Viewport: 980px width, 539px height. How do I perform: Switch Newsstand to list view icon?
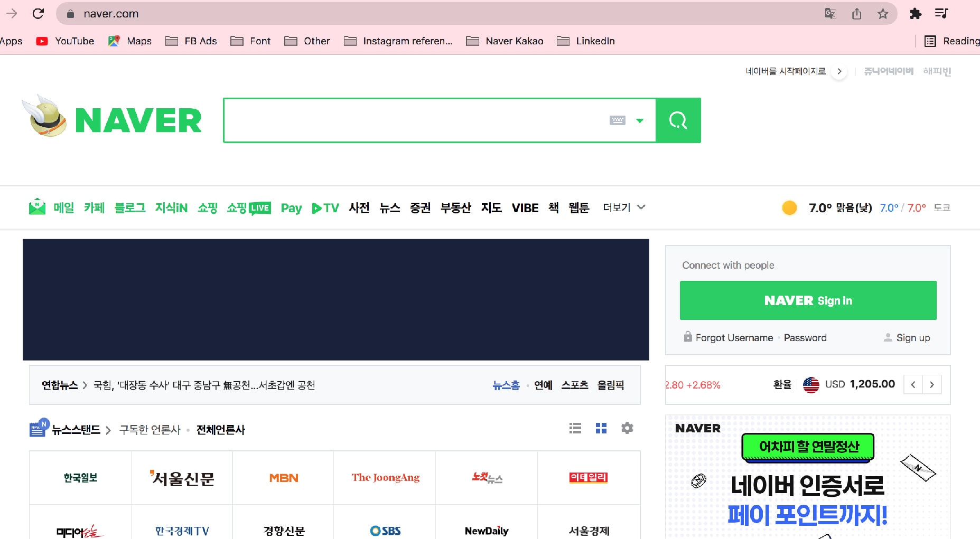575,428
